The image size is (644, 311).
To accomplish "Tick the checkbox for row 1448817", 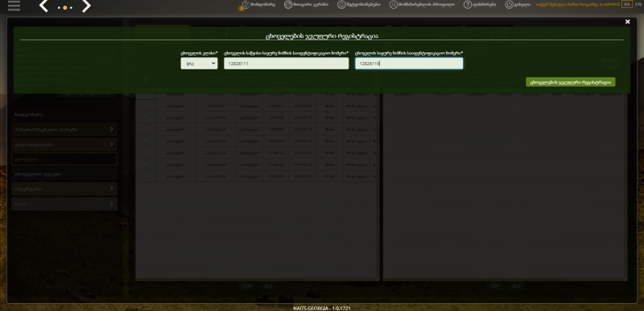I will pyautogui.click(x=146, y=106).
